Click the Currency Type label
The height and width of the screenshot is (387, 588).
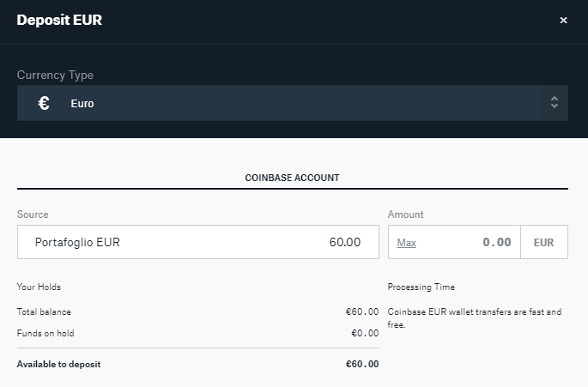click(x=55, y=75)
